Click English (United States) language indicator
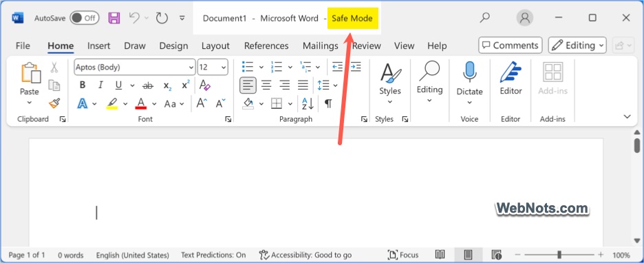 [133, 255]
